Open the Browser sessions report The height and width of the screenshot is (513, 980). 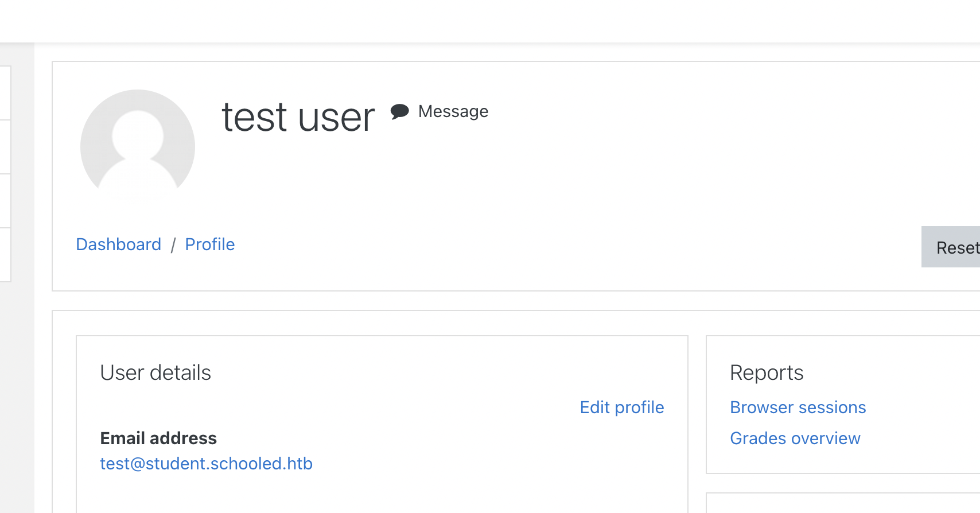(x=798, y=407)
